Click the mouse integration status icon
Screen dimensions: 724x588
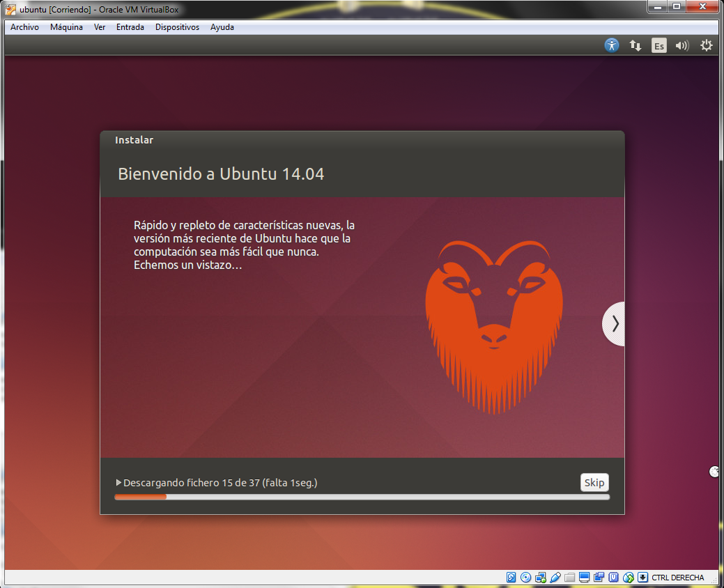(629, 578)
